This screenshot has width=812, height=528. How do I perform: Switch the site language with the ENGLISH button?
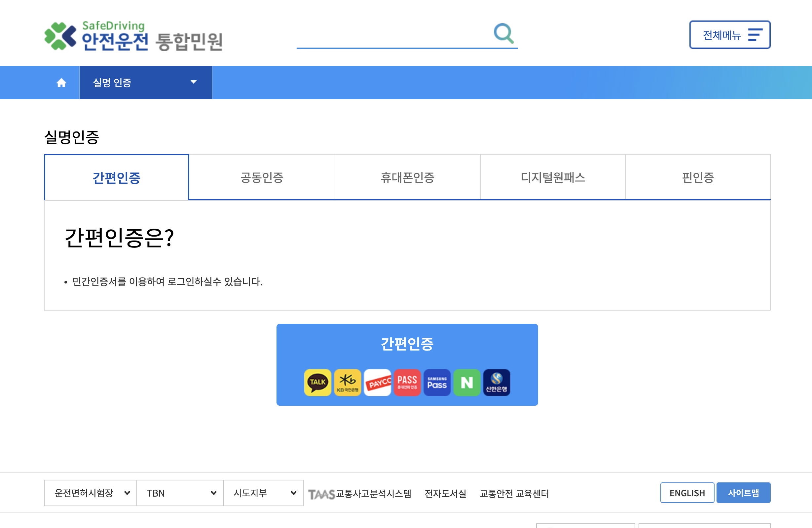click(x=687, y=493)
